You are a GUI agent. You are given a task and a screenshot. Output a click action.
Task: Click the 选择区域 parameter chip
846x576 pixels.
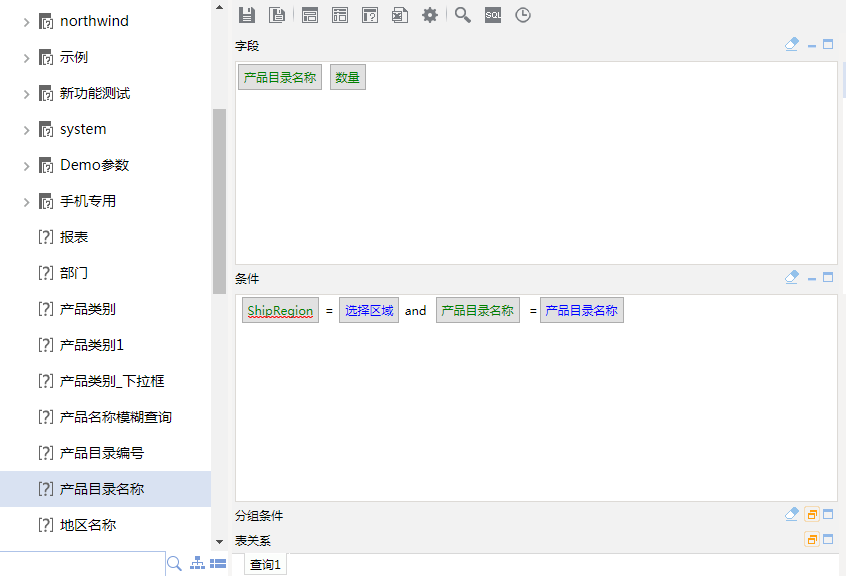[x=369, y=310]
